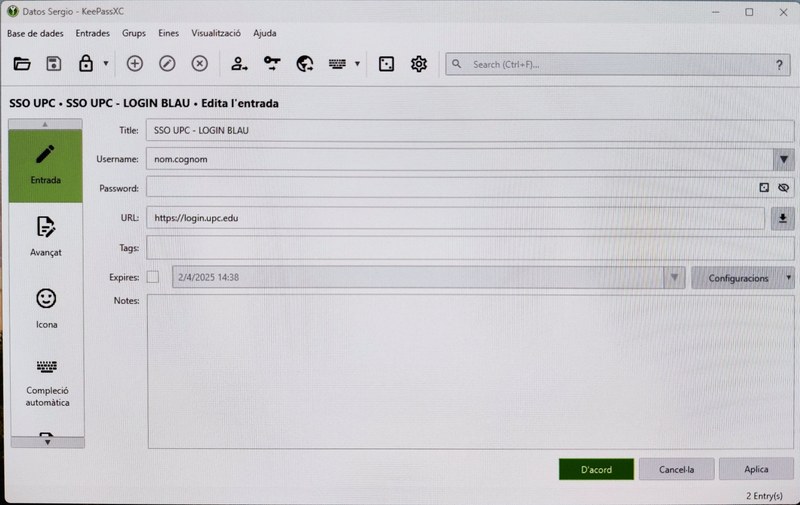The width and height of the screenshot is (800, 505).
Task: Open the Eines menu
Action: coord(168,33)
